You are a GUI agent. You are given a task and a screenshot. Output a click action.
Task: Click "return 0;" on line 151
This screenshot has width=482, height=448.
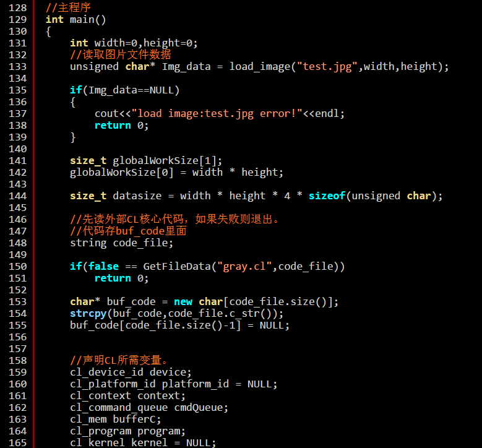coord(121,278)
